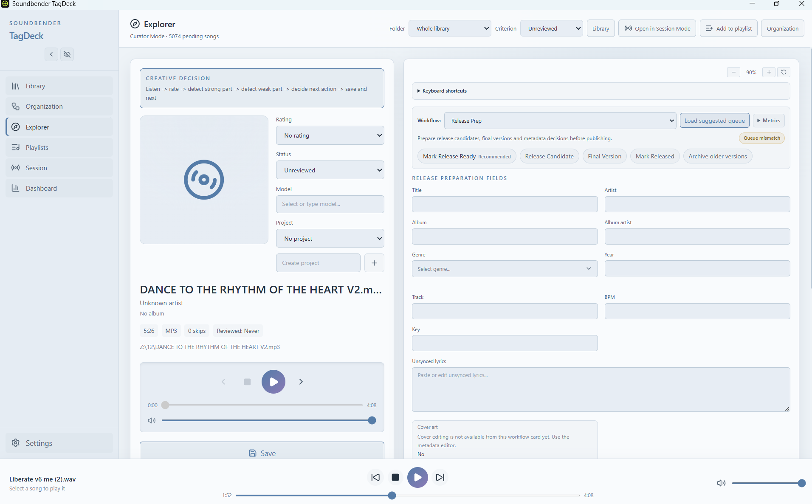Open Organization in the sidebar

point(59,107)
